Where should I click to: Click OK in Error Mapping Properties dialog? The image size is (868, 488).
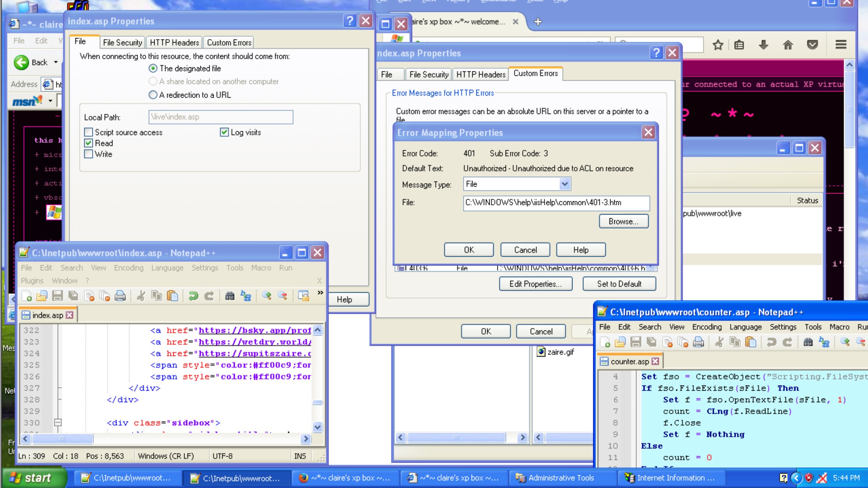pyautogui.click(x=469, y=250)
